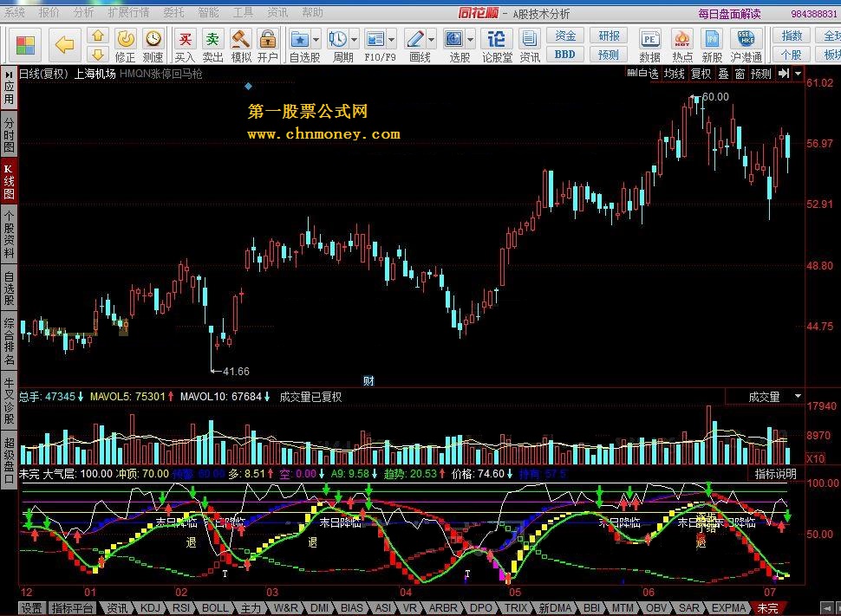Click the bottom-right scroll left arrow
This screenshot has width=841, height=616.
pyautogui.click(x=828, y=608)
